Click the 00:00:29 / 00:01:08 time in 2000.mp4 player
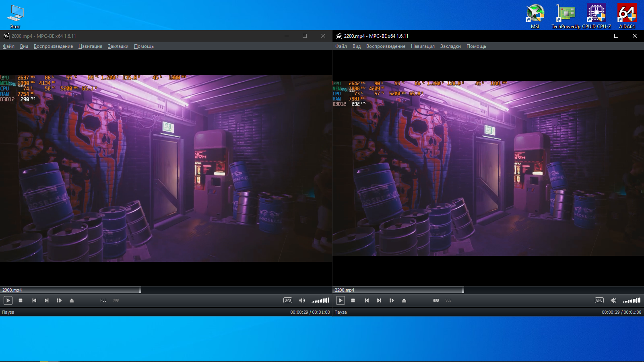 (310, 312)
